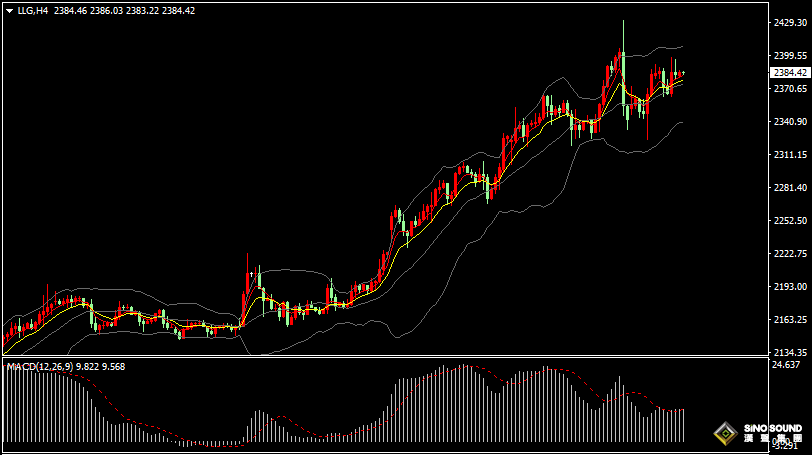Click the 24.637 MACD scale value
Viewport: 812px width, 455px height.
click(x=788, y=365)
